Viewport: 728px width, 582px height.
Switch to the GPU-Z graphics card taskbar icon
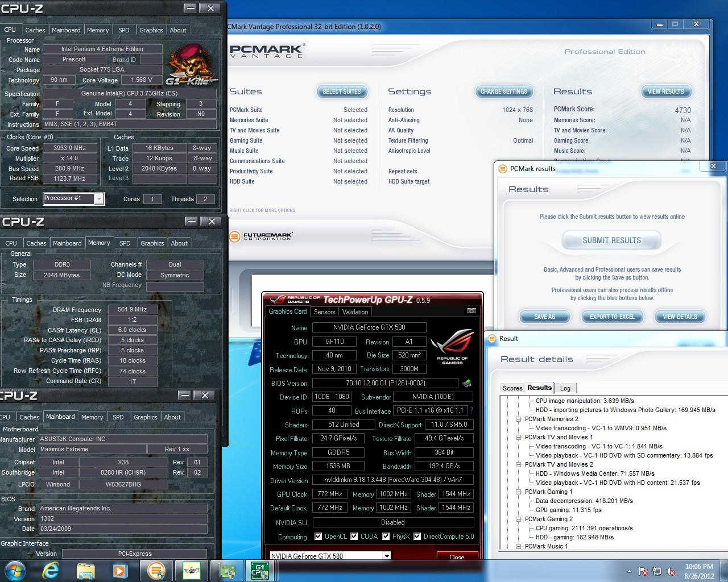click(227, 570)
